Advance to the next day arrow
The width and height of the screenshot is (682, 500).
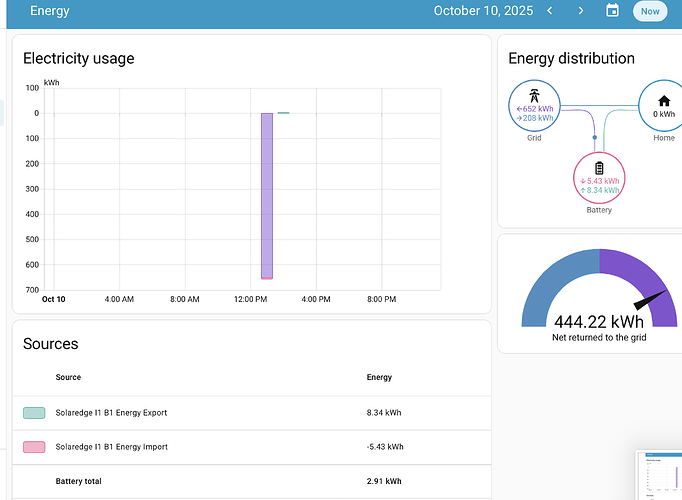point(581,11)
